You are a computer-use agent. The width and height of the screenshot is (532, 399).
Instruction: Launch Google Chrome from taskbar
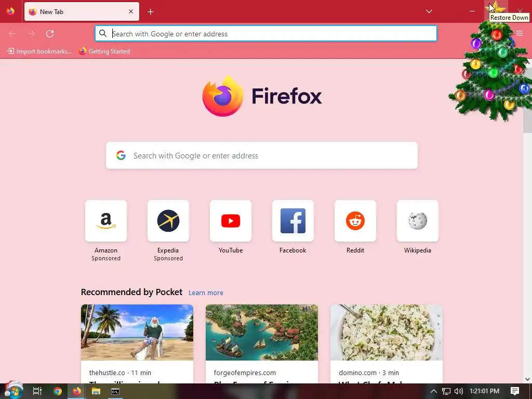click(x=58, y=391)
